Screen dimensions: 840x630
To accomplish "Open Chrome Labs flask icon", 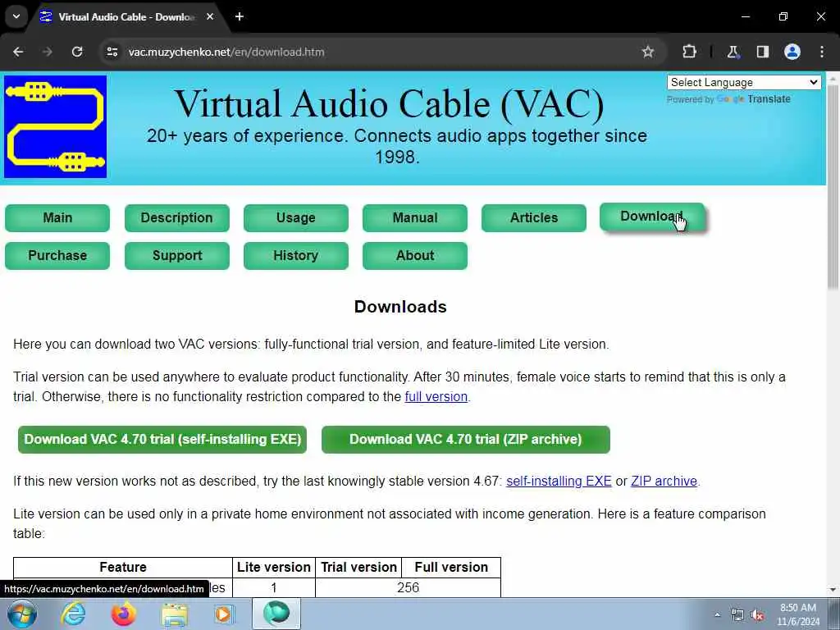I will pos(733,52).
